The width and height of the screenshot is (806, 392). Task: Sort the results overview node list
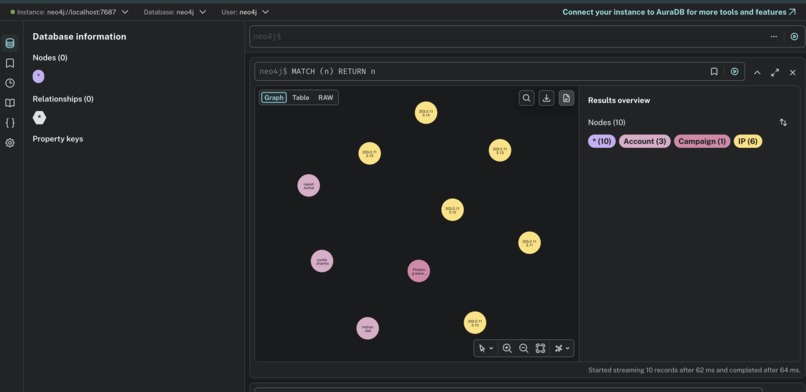coord(783,122)
